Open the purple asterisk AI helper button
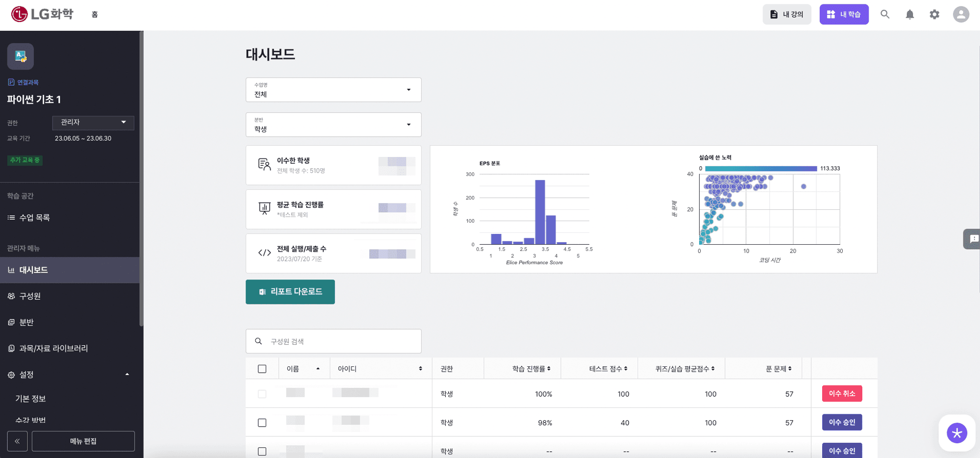Image resolution: width=980 pixels, height=458 pixels. (957, 433)
